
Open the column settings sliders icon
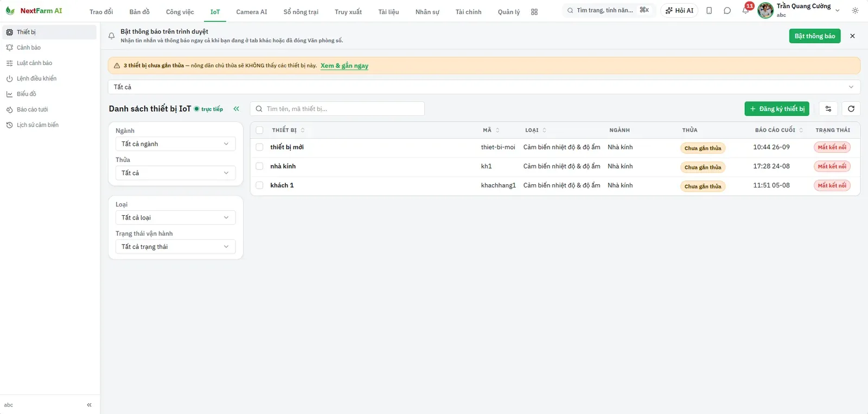coord(828,109)
